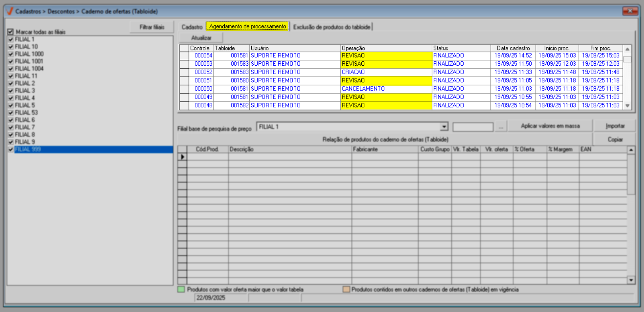The height and width of the screenshot is (312, 644).
Task: Click the row pointer arrow in products grid
Action: 182,157
